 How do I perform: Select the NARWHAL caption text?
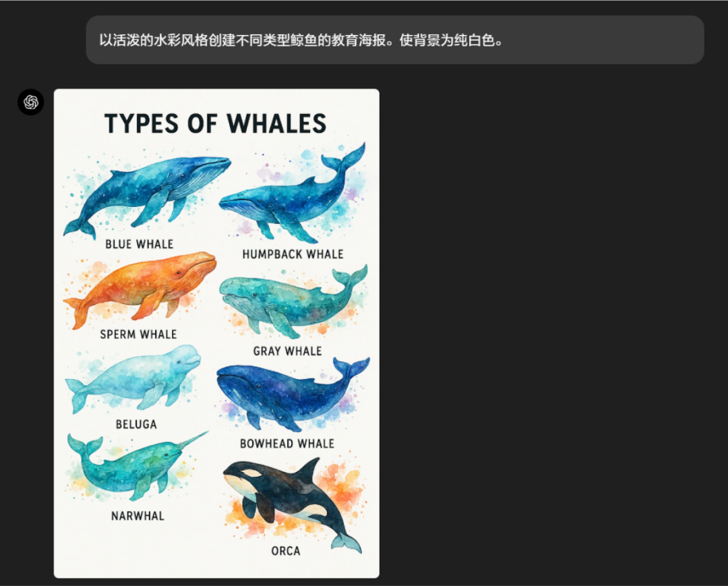click(x=138, y=516)
